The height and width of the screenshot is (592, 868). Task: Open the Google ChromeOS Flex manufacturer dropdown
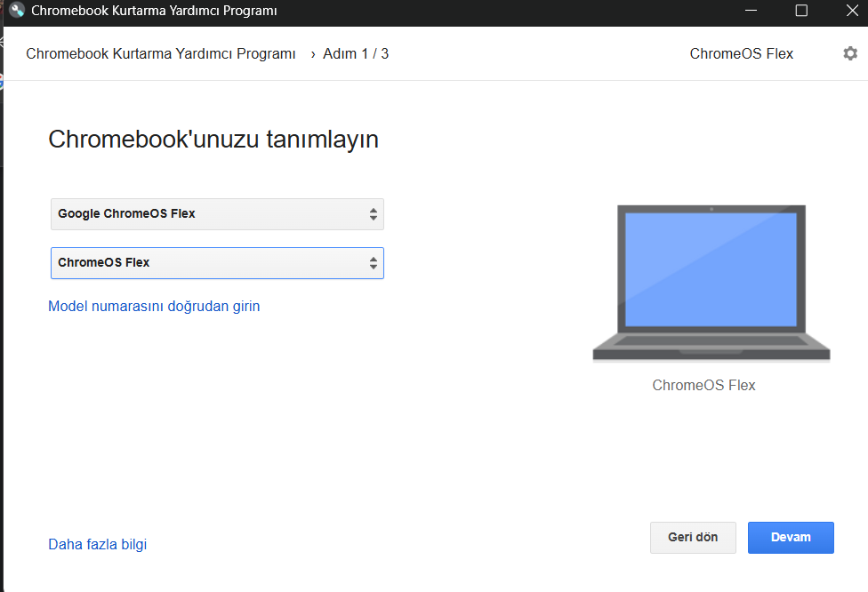point(217,214)
